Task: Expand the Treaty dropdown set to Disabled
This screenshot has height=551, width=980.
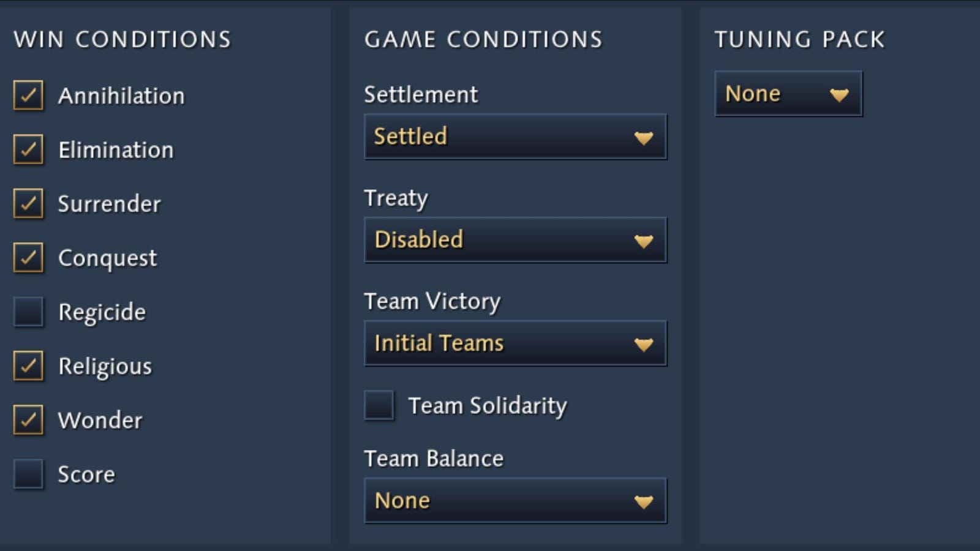Action: (x=514, y=240)
